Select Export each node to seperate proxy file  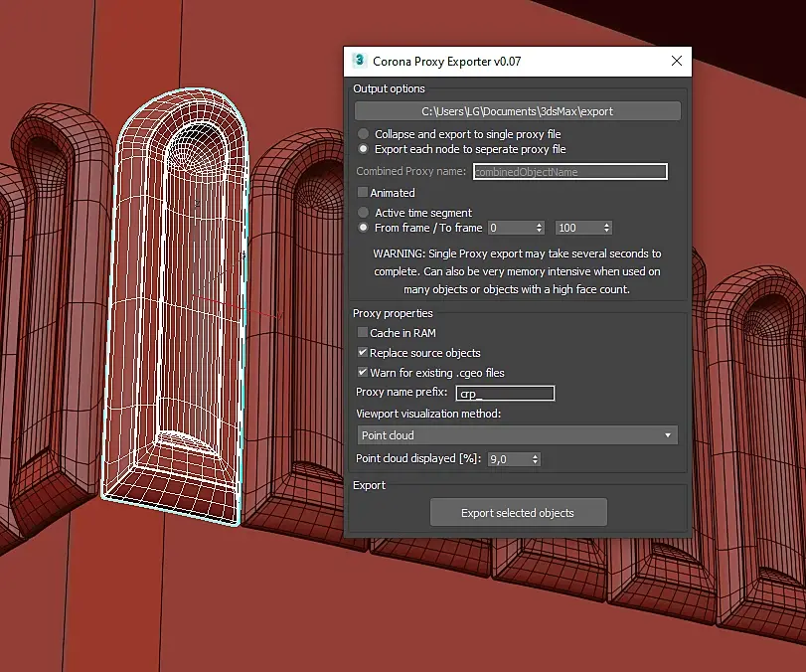tap(363, 148)
